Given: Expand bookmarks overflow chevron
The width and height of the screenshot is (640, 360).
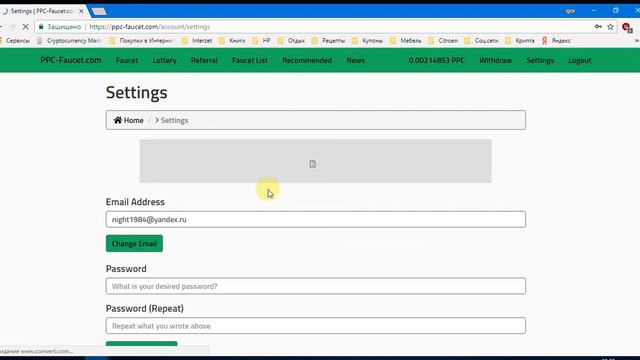Looking at the screenshot, I should [x=636, y=41].
